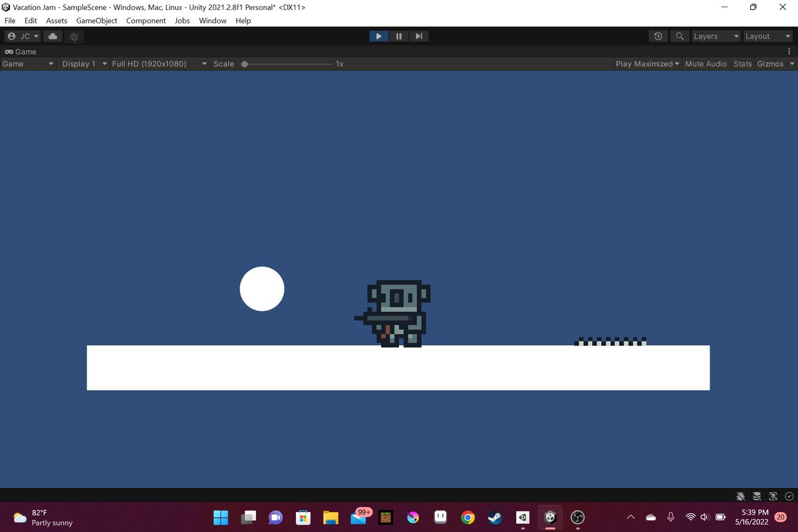Open the Layout dropdown
Image resolution: width=798 pixels, height=532 pixels.
(767, 37)
